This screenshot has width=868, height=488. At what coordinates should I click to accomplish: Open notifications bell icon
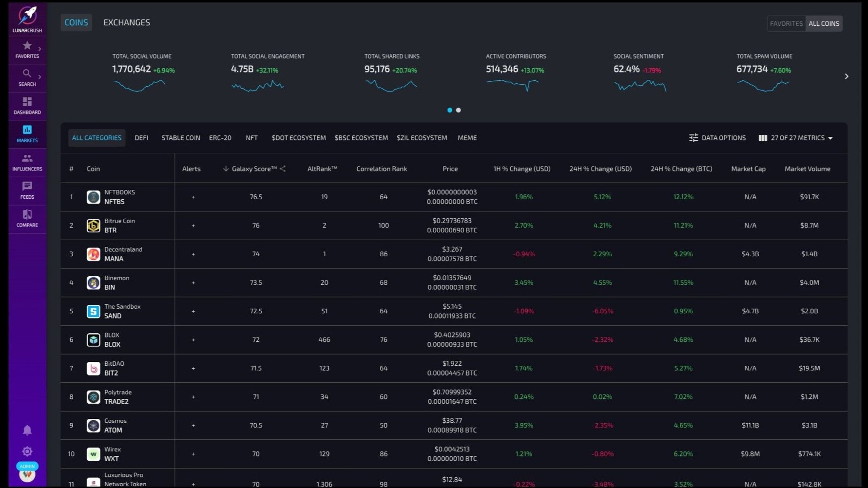[x=27, y=430]
